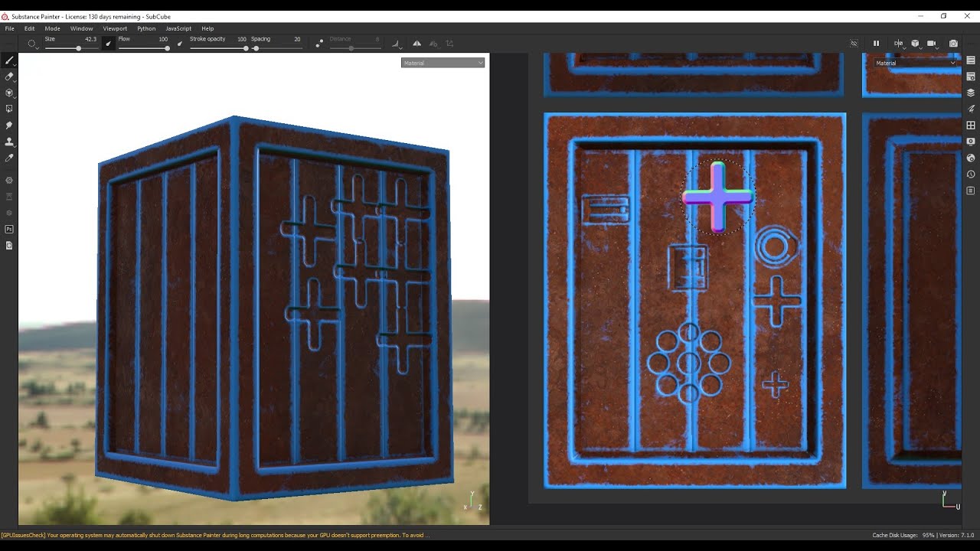Open the JavaScript menu
Image resolution: width=980 pixels, height=551 pixels.
pos(178,28)
